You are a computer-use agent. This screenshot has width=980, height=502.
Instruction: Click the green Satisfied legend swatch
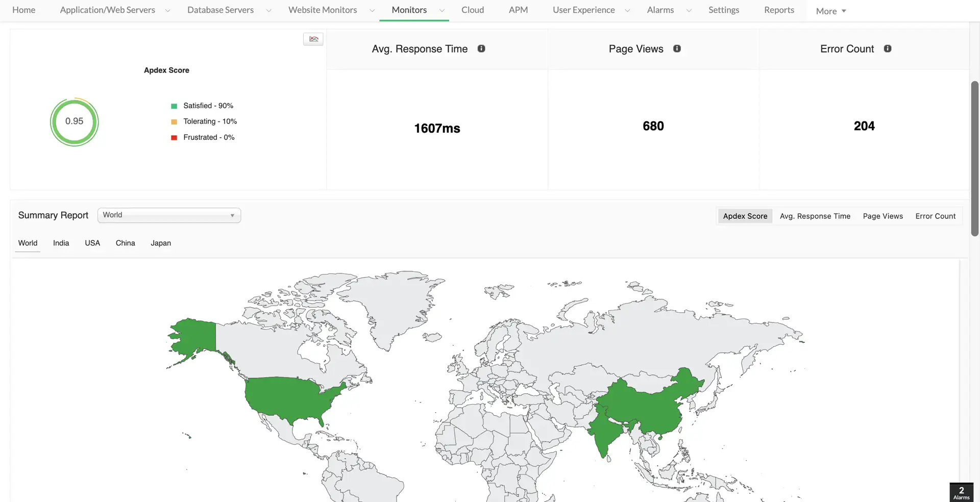pos(174,106)
